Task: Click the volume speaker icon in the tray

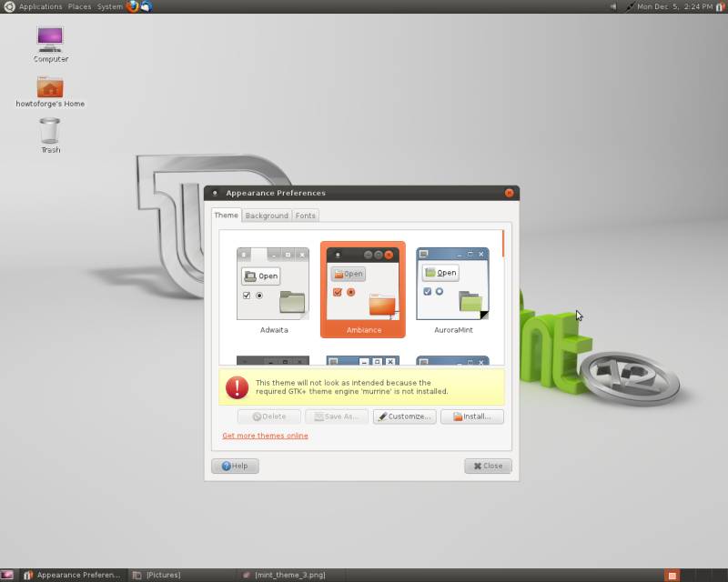Action: coord(613,6)
